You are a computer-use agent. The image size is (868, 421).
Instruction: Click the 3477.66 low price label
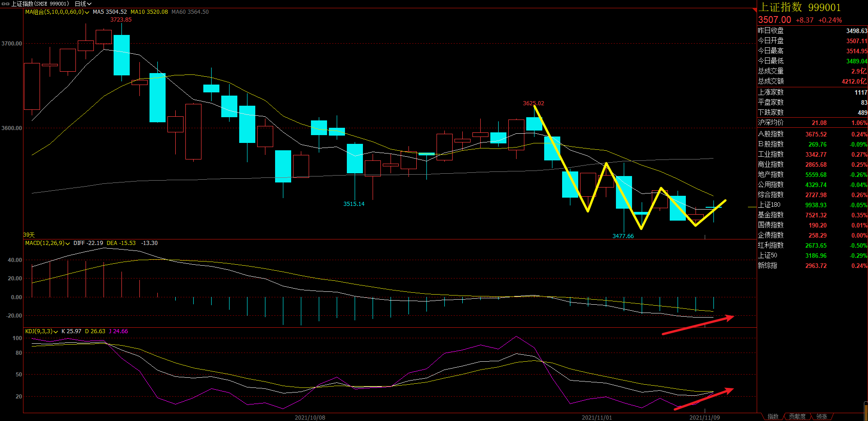(x=623, y=236)
